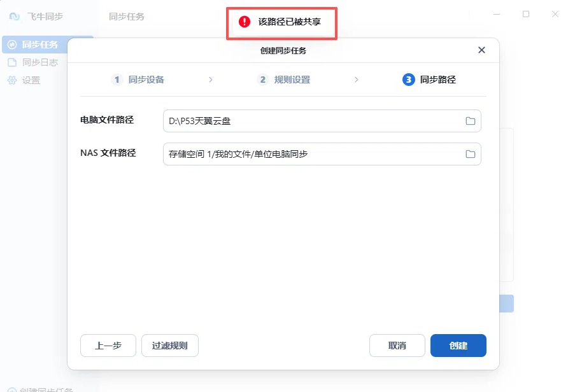This screenshot has height=392, width=561.
Task: Focus the D:\P53天翼云盘 path field
Action: 322,121
